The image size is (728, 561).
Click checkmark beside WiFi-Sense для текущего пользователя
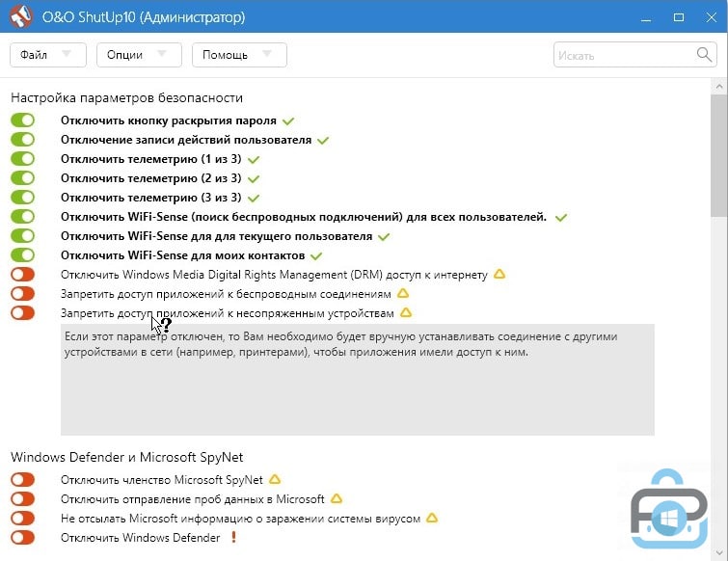pyautogui.click(x=384, y=237)
